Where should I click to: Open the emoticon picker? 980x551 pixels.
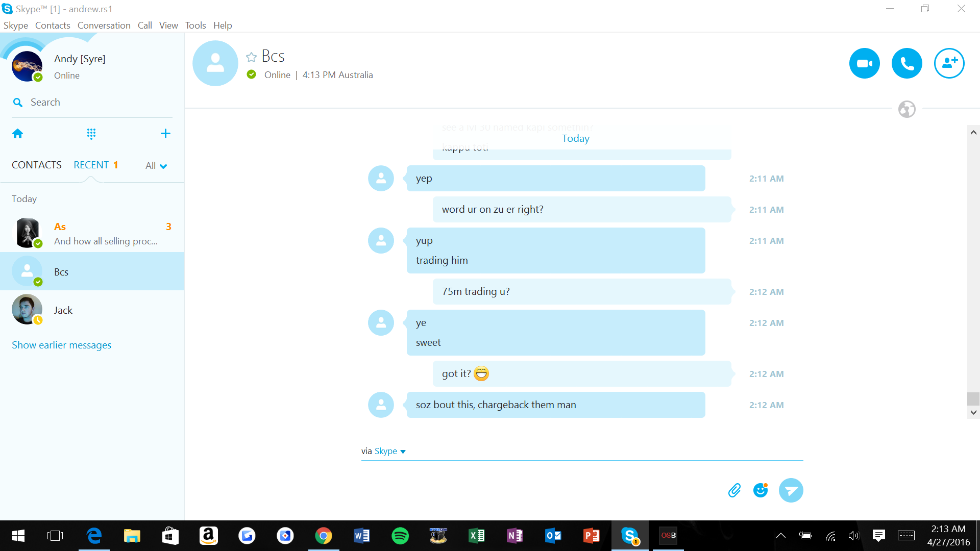tap(761, 490)
